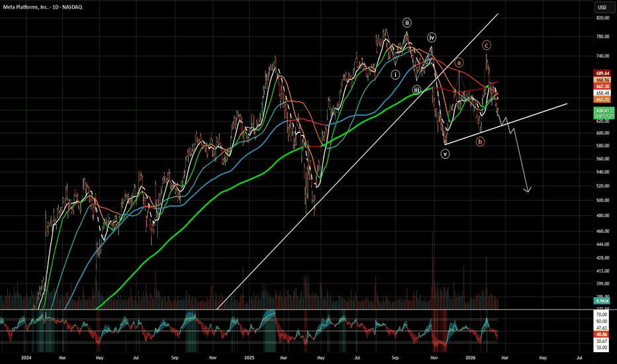Click the 560.00 price scale label
617x364 pixels.
pyautogui.click(x=602, y=159)
